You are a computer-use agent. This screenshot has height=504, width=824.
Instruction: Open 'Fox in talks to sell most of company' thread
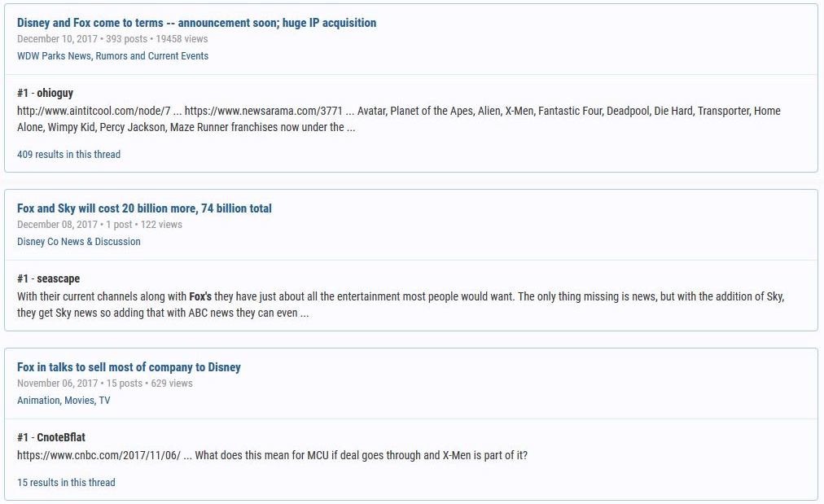(x=129, y=367)
